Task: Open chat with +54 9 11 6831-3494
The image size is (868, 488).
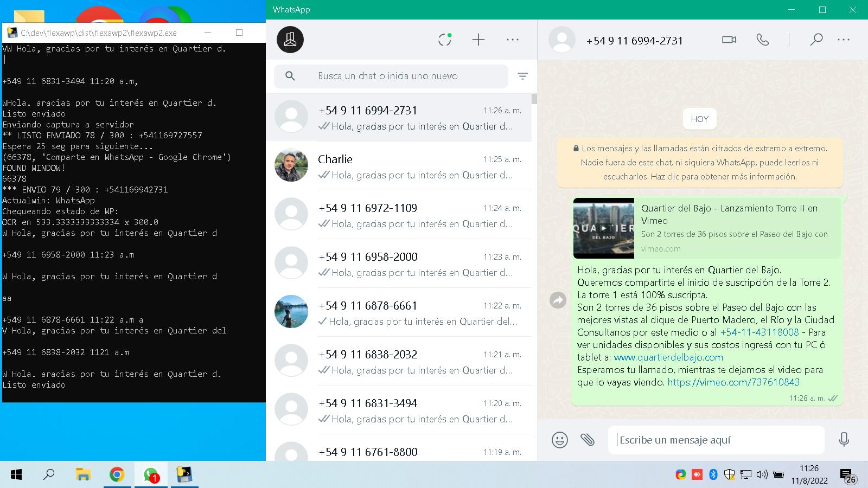Action: tap(399, 410)
